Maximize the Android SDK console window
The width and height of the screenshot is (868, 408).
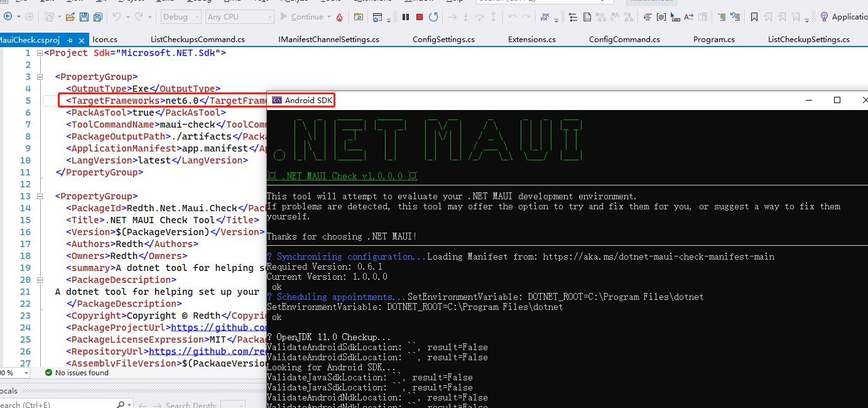[x=837, y=101]
